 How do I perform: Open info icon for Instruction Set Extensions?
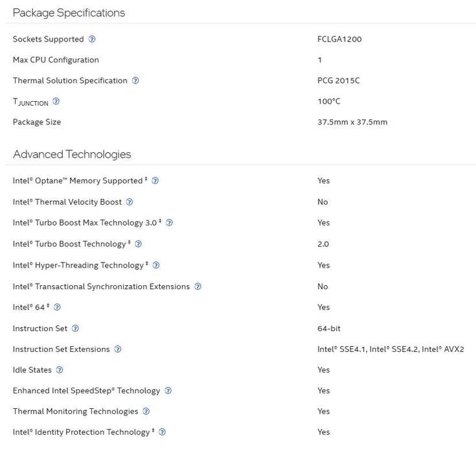coord(118,349)
